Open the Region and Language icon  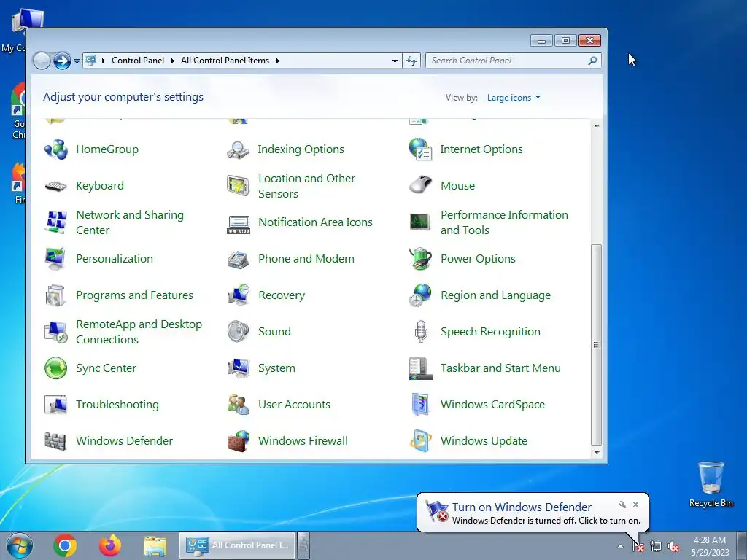click(x=421, y=295)
